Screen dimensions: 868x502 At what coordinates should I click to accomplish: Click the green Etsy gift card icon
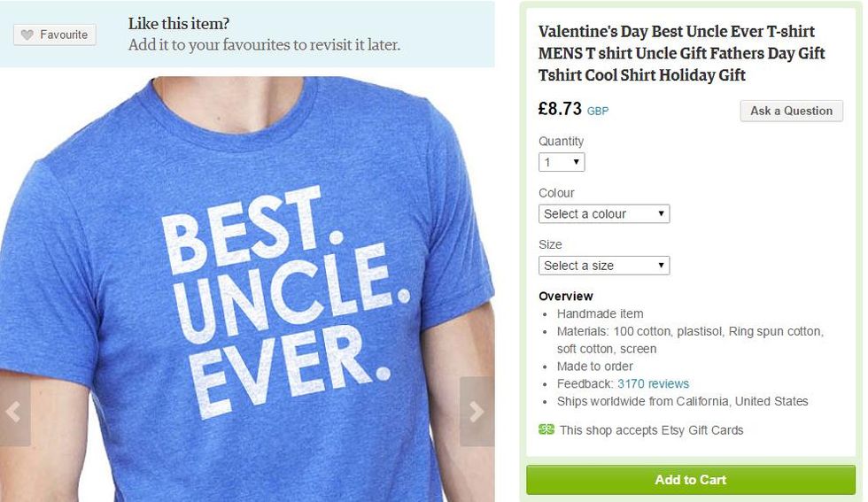point(546,429)
